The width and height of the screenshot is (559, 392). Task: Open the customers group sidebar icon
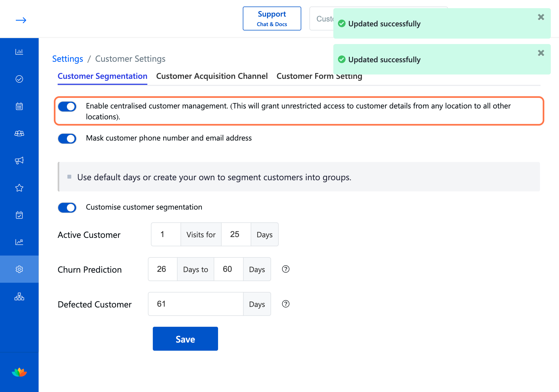click(x=19, y=133)
